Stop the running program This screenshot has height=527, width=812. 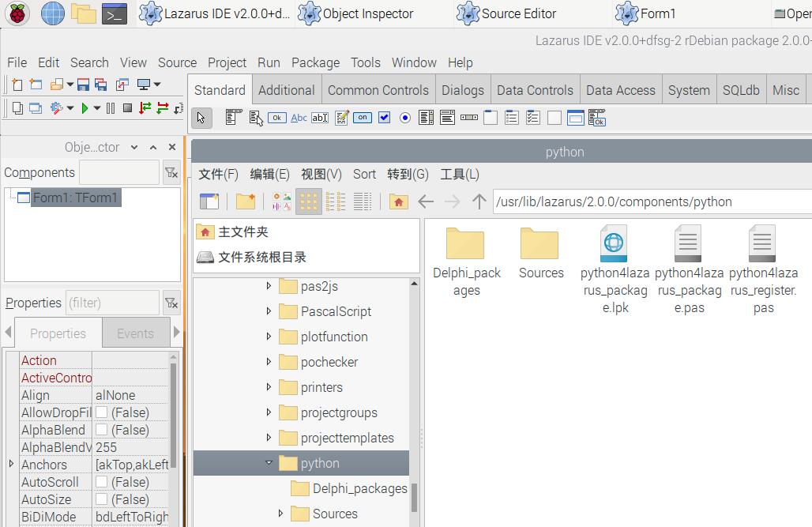coord(127,107)
